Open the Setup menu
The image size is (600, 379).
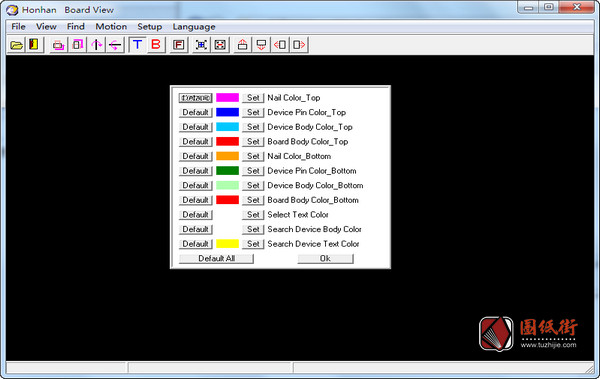[x=150, y=26]
